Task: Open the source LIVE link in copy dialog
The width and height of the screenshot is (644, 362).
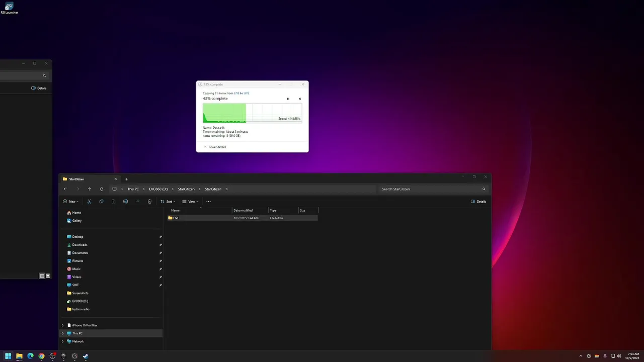Action: pos(236,94)
